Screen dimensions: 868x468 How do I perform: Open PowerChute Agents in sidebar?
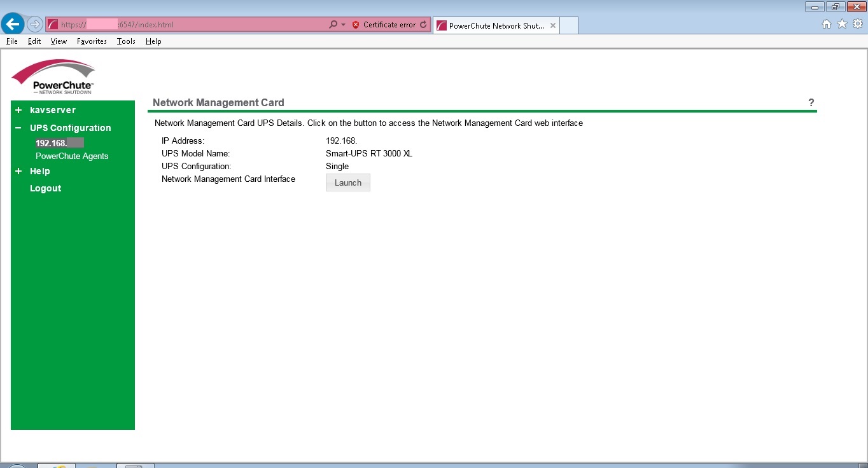pos(72,156)
